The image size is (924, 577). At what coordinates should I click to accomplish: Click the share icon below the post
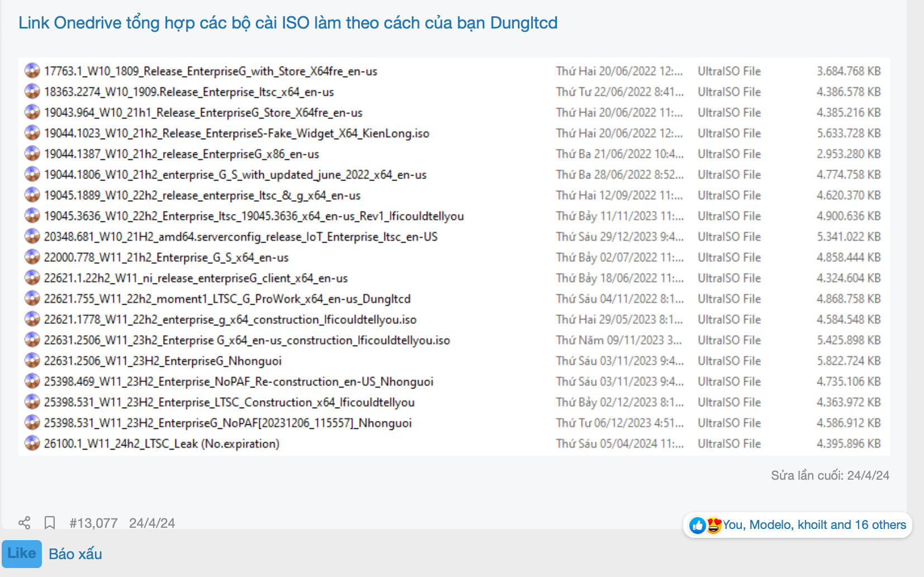[x=25, y=523]
